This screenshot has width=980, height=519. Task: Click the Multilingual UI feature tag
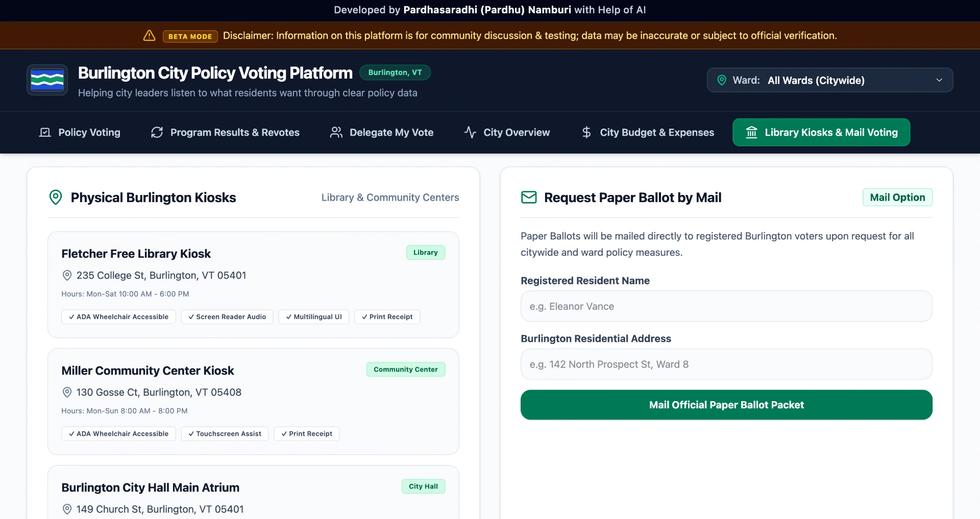(x=314, y=317)
